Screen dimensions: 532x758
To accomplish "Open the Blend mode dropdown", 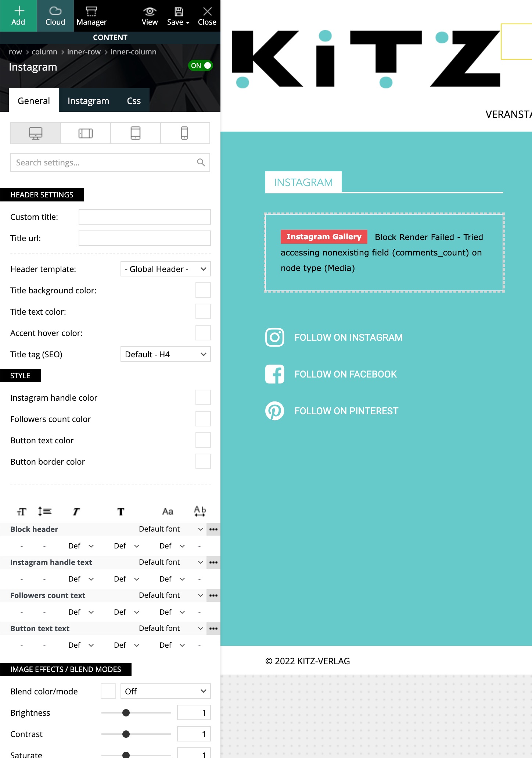I will 166,691.
